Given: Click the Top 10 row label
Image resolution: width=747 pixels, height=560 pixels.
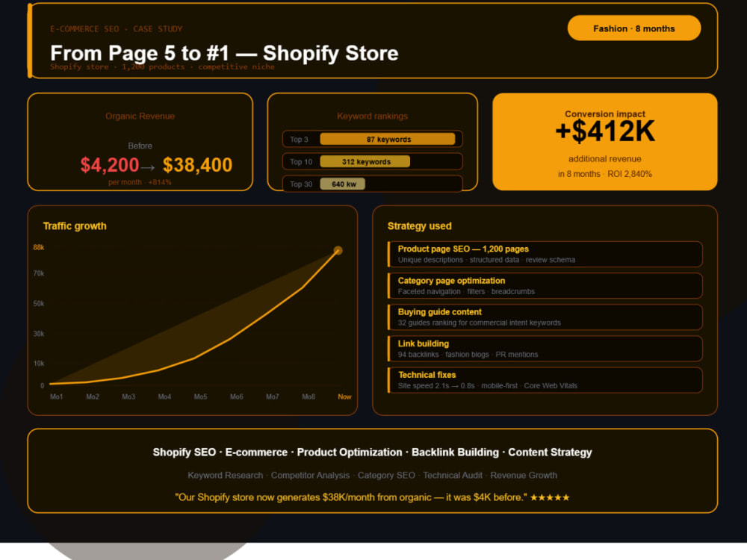Looking at the screenshot, I should [301, 161].
